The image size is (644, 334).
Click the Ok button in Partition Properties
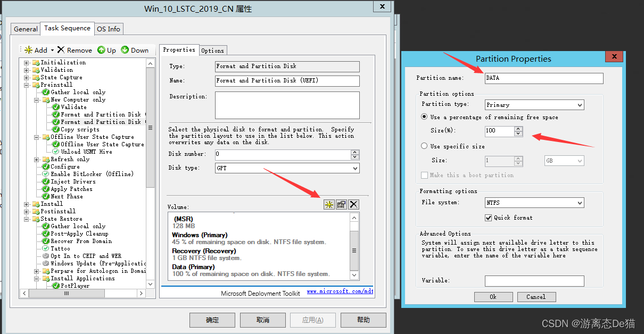pyautogui.click(x=493, y=297)
